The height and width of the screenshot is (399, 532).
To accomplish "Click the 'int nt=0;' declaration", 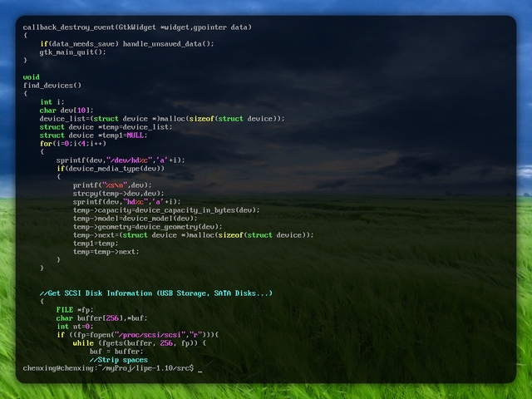I will click(x=75, y=327).
